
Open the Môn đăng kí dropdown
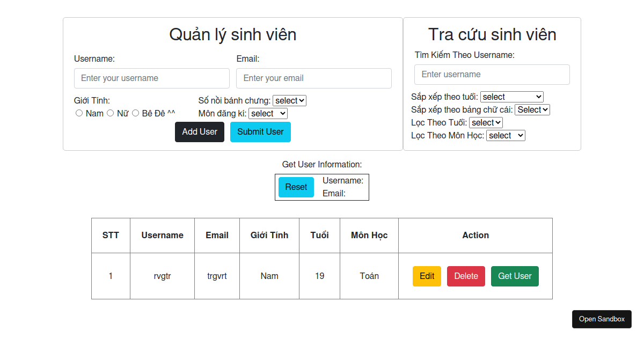[x=268, y=114]
